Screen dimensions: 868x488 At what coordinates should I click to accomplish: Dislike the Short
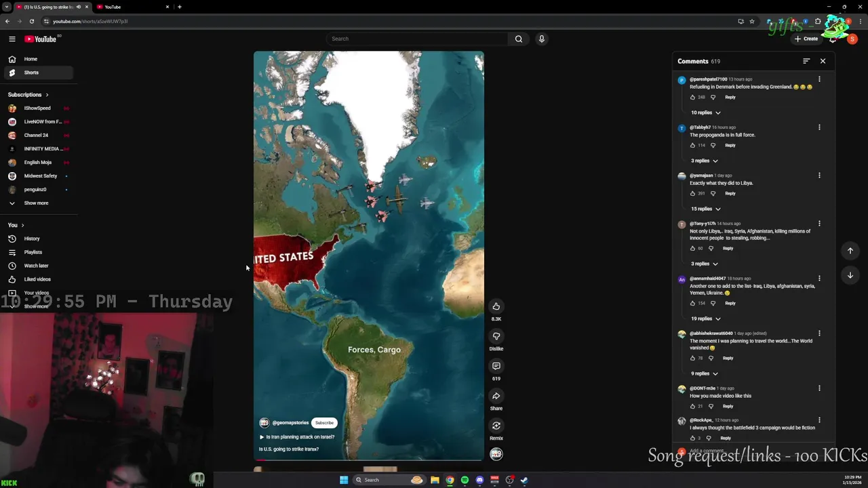(x=496, y=336)
